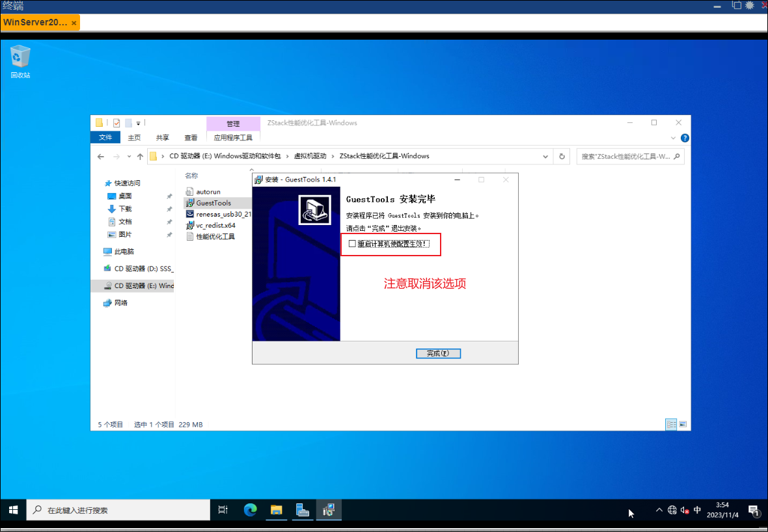Open 网络 in navigation pane
The height and width of the screenshot is (532, 768).
coord(116,303)
